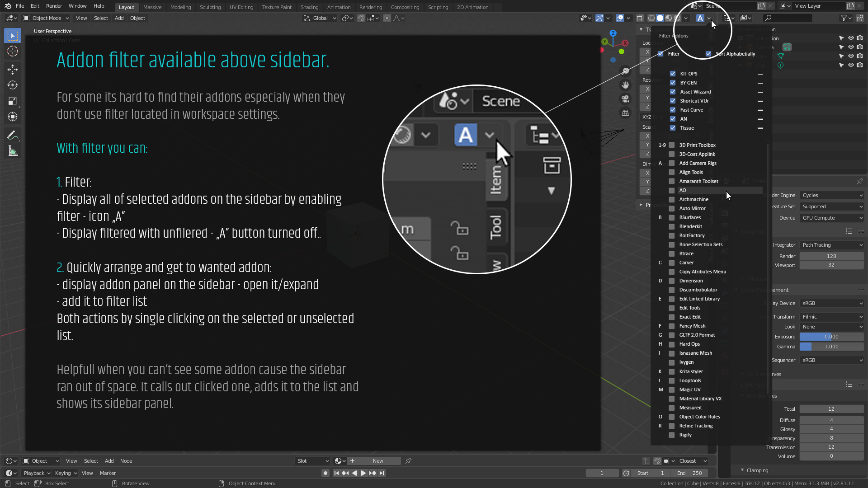Screen dimensions: 868x488
Task: Activate the Select Box tool
Action: [13, 35]
